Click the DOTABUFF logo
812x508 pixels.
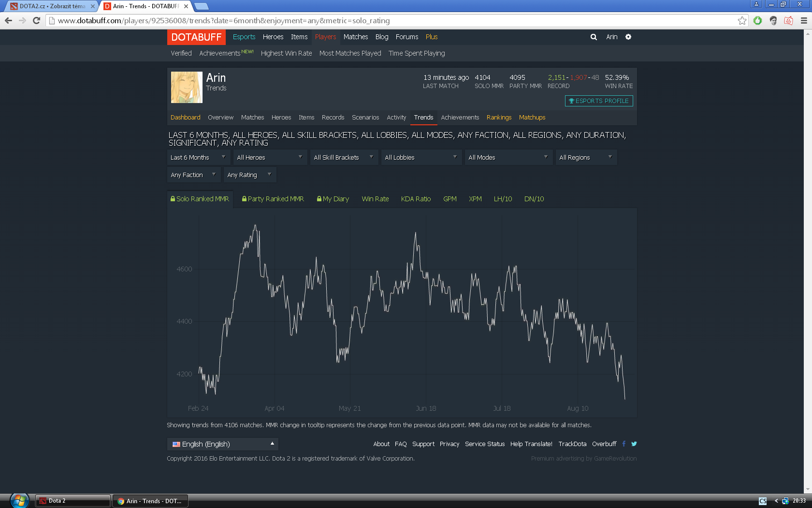pyautogui.click(x=196, y=37)
